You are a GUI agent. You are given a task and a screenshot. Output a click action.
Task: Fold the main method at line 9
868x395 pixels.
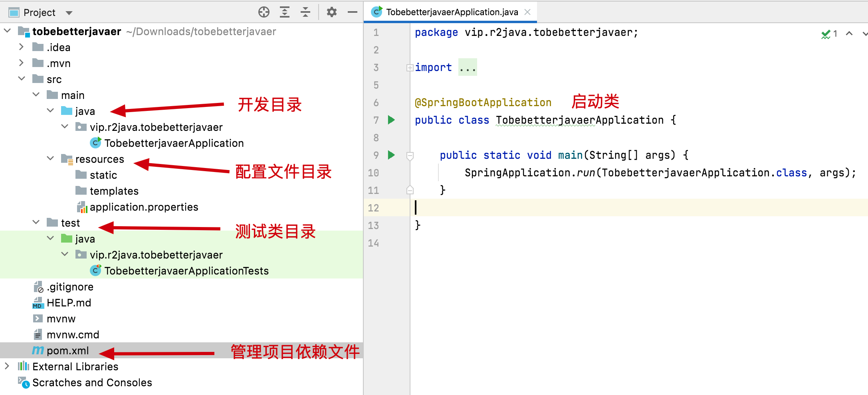coord(410,155)
